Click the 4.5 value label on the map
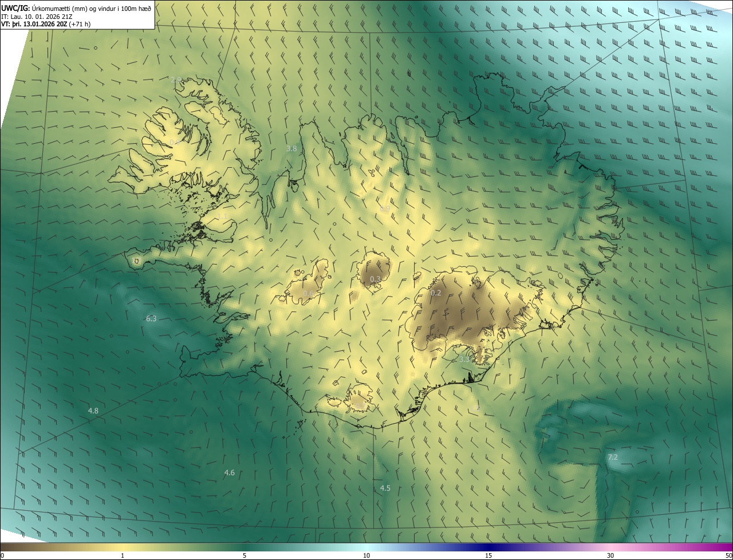This screenshot has height=560, width=733. click(x=385, y=488)
